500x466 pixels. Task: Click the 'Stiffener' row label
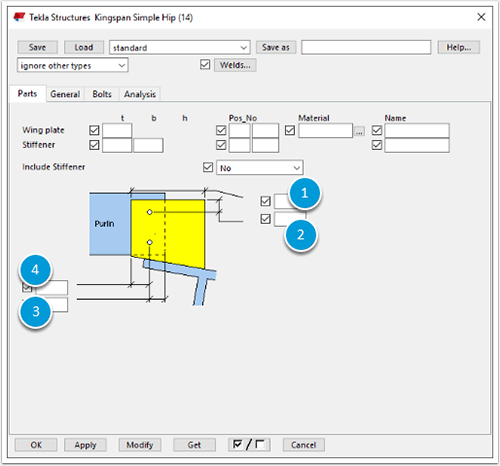[x=39, y=145]
